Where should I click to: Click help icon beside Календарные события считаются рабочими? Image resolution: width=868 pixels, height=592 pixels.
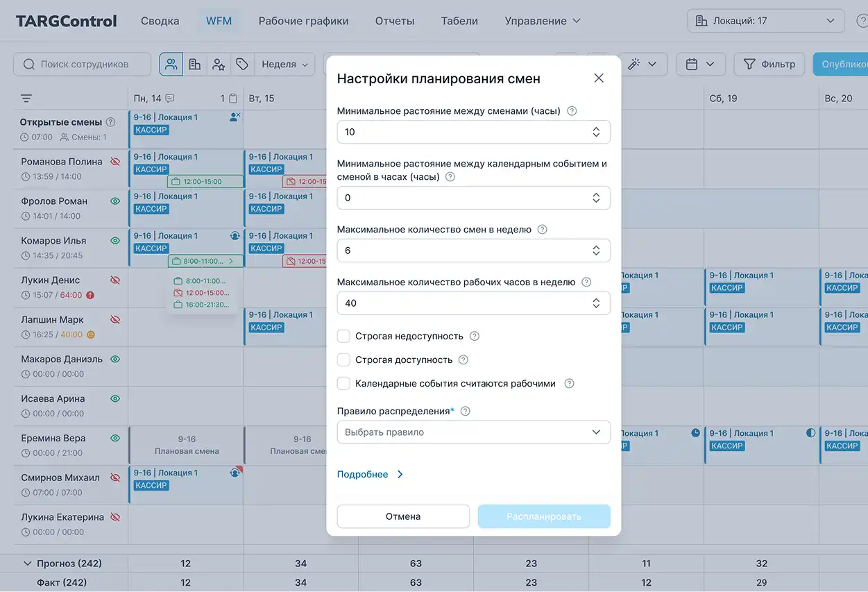point(569,383)
